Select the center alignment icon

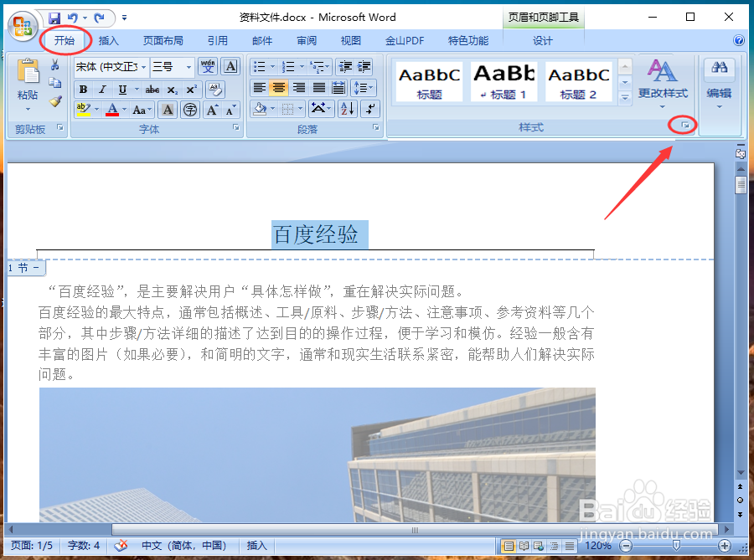click(281, 87)
